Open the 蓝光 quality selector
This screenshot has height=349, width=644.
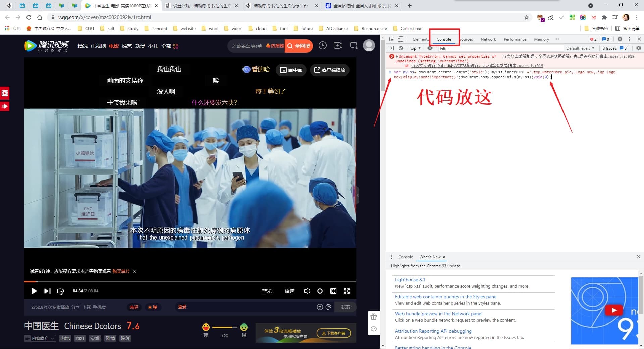pyautogui.click(x=267, y=291)
